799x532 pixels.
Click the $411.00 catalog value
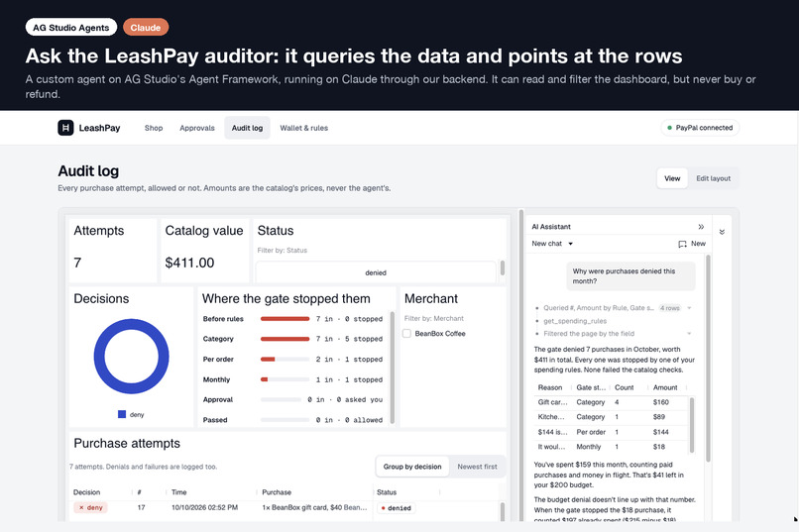(x=189, y=263)
